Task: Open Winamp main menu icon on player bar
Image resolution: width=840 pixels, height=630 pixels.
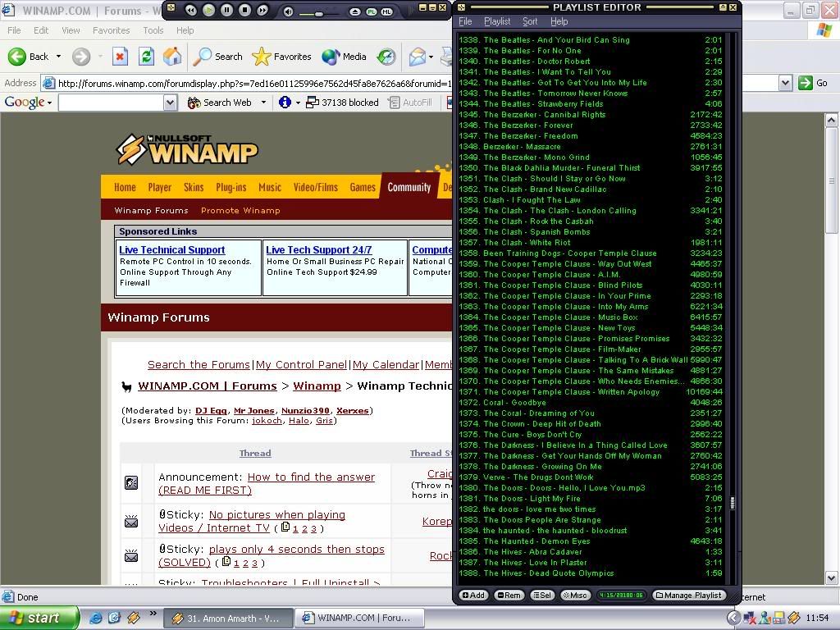Action: tap(171, 7)
